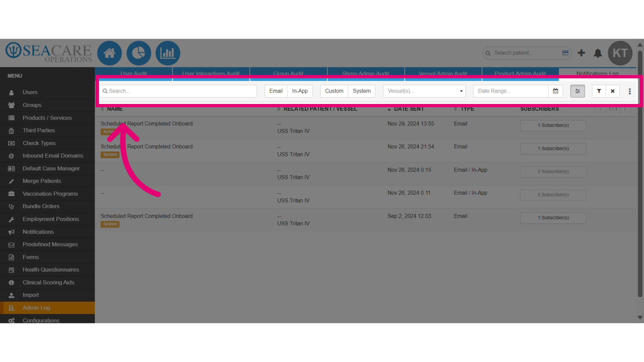This screenshot has width=644, height=362.
Task: Switch to User Interactions Audit tab
Action: (x=211, y=73)
